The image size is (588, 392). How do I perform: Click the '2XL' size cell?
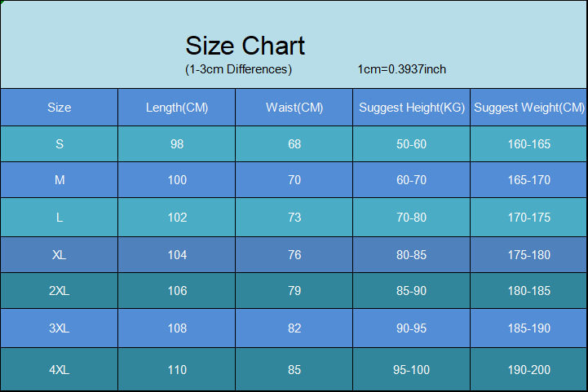point(60,291)
